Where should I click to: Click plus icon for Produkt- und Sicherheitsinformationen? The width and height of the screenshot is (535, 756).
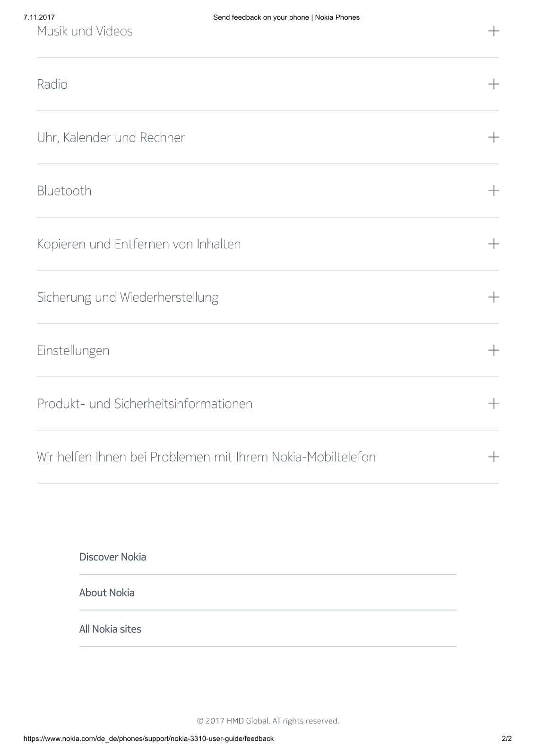493,403
